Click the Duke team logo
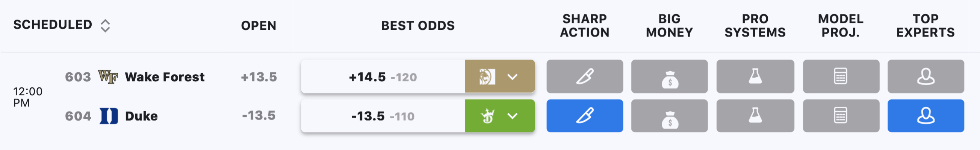This screenshot has width=980, height=150. point(109,116)
